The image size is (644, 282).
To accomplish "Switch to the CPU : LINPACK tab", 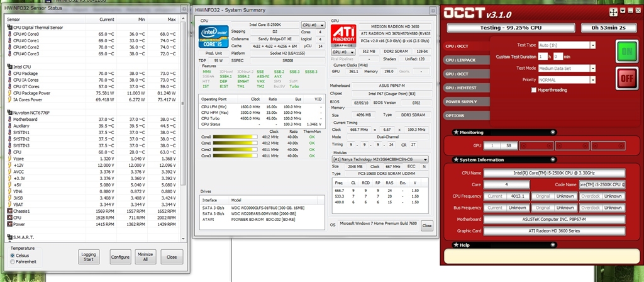I will (466, 60).
